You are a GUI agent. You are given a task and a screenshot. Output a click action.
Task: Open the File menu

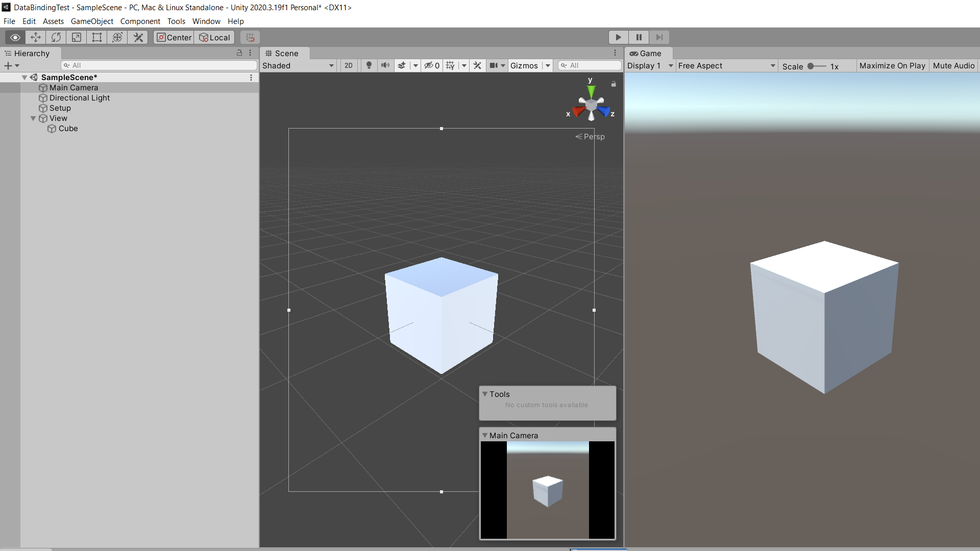point(9,21)
